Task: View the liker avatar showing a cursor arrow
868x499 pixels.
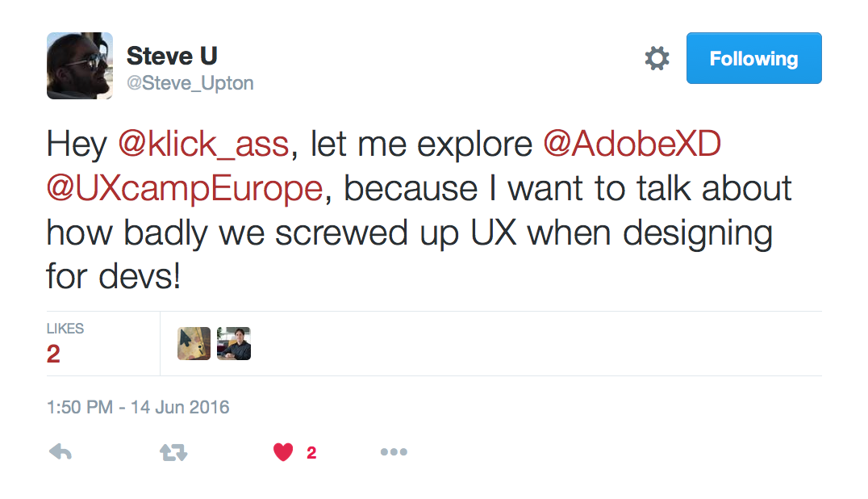Action: click(194, 343)
